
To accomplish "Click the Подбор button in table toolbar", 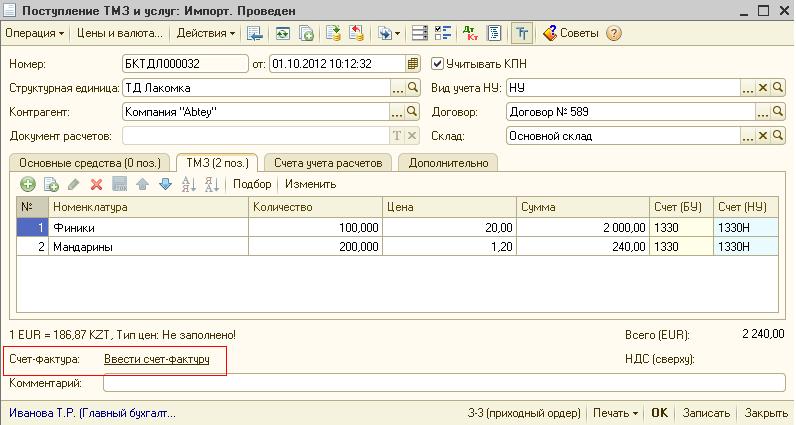I will point(252,184).
